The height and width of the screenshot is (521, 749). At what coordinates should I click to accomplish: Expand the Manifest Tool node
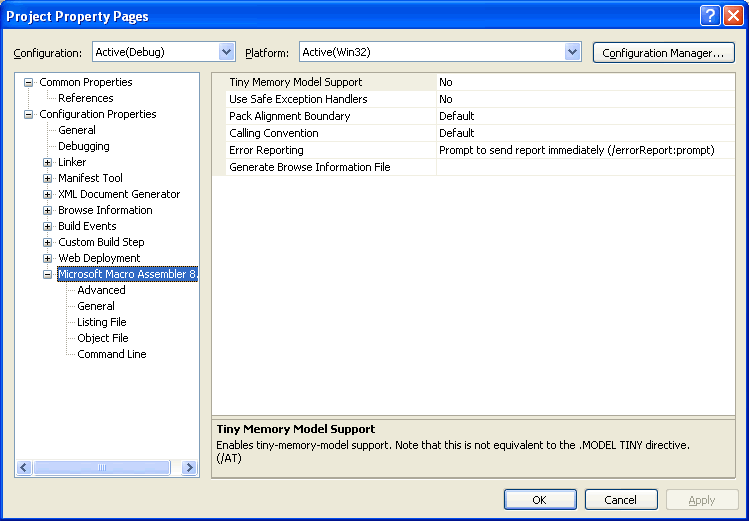(x=47, y=179)
